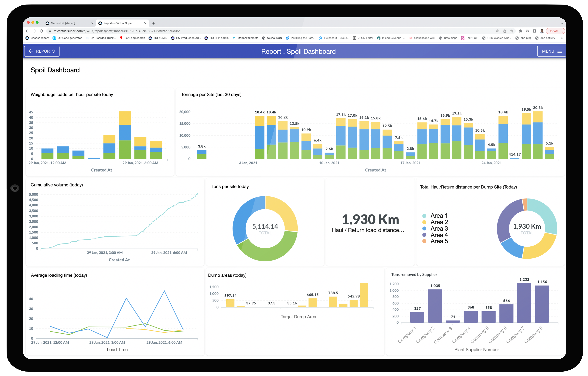Click Area 3 legend entry
588x376 pixels.
click(435, 228)
